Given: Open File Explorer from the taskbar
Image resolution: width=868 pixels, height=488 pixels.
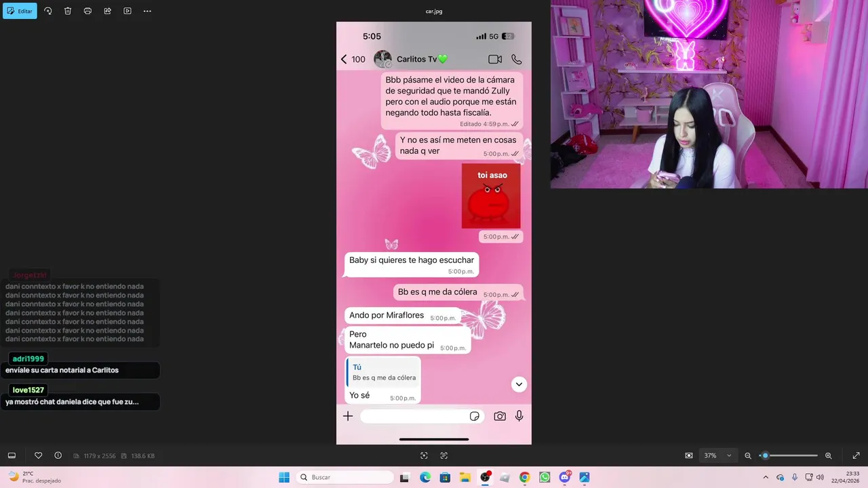Looking at the screenshot, I should coord(465,477).
